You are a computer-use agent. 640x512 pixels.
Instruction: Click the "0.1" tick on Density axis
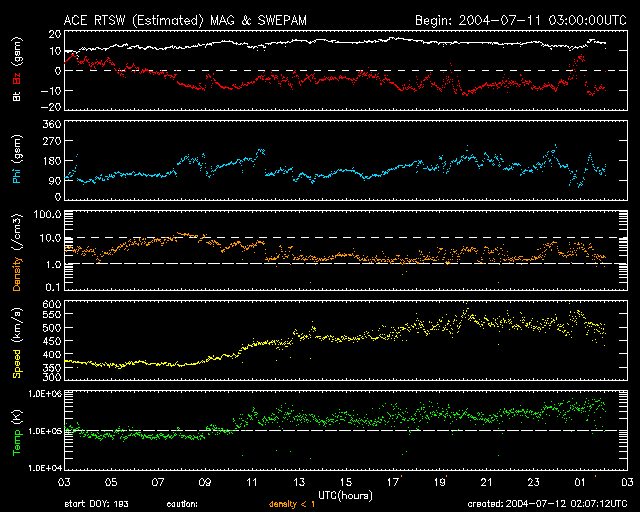point(53,287)
